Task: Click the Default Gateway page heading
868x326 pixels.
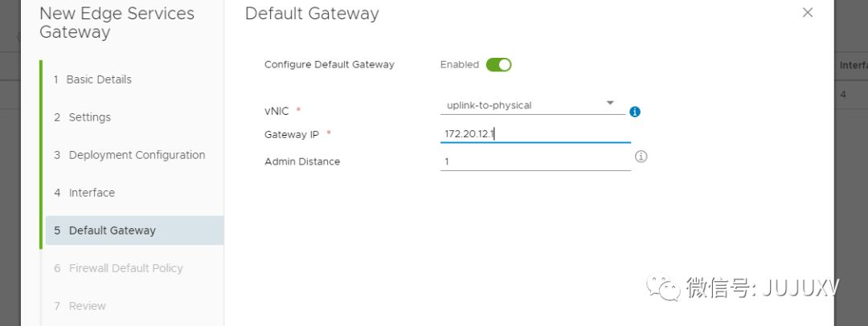Action: 312,14
